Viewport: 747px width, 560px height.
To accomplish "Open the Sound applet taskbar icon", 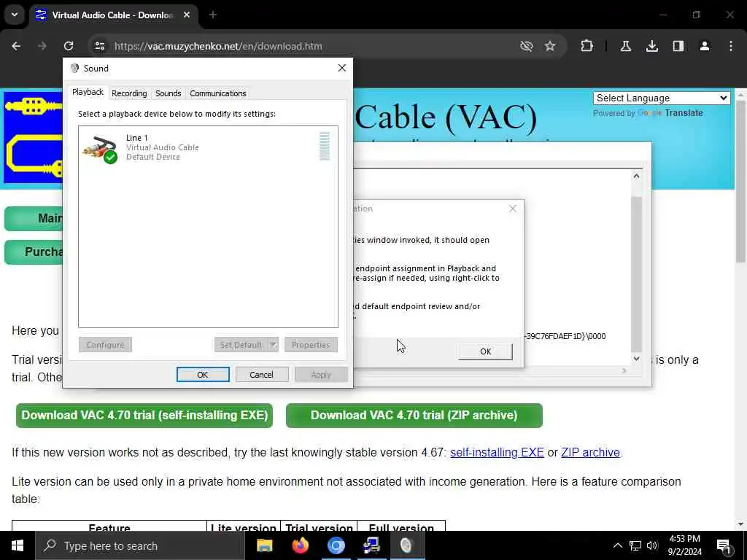I will [406, 545].
